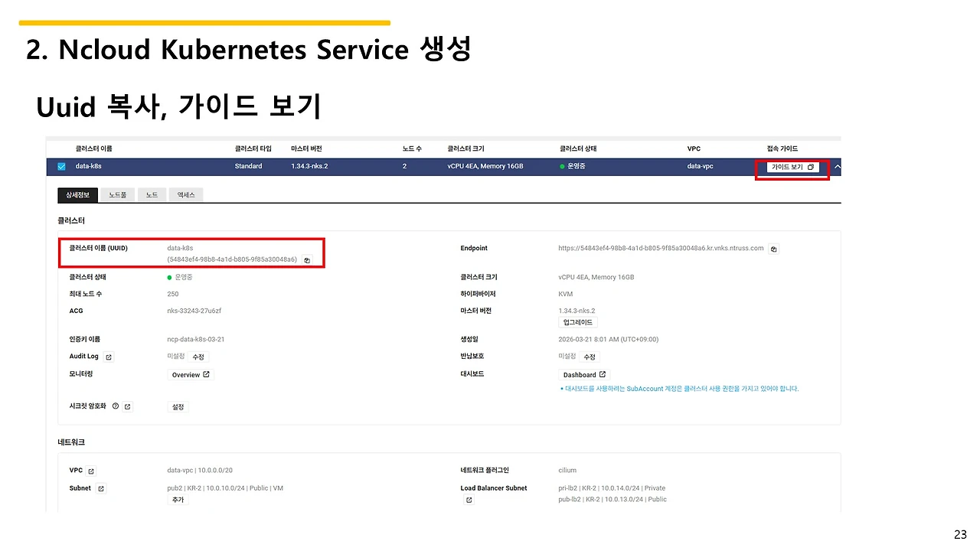Click the 클러스터 이름 column header

(x=93, y=148)
